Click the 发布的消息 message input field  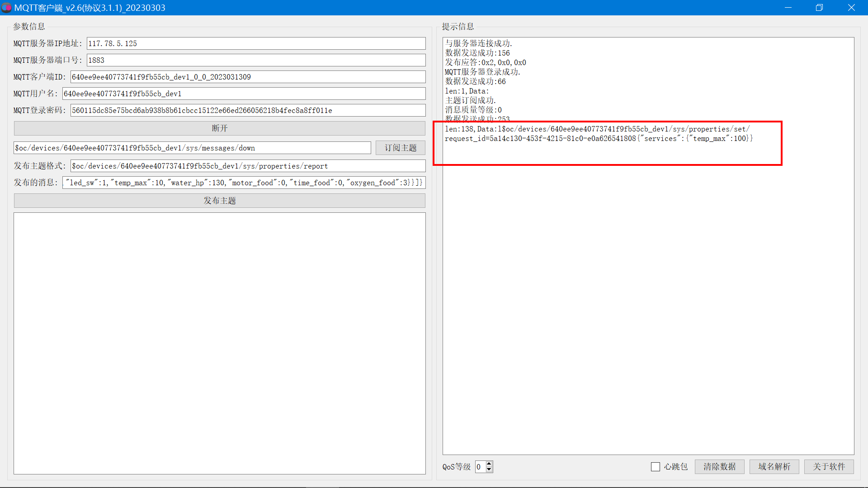[244, 183]
